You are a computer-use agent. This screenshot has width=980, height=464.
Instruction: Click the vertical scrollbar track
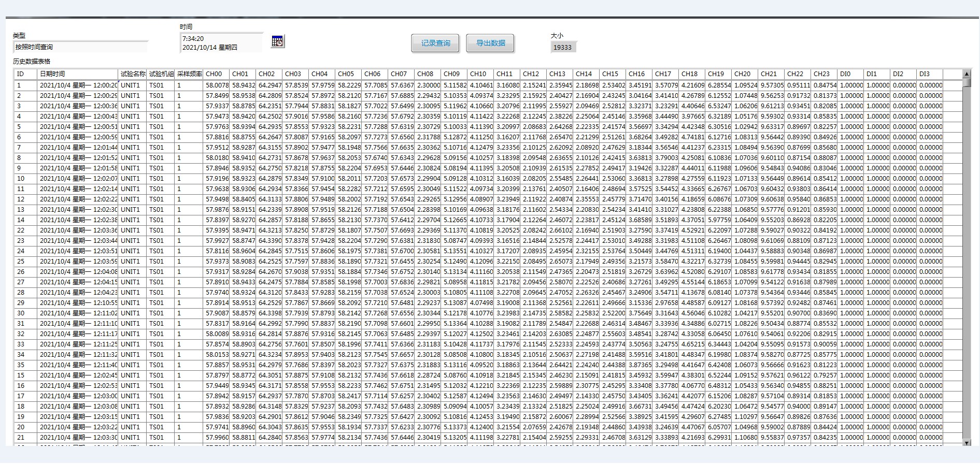point(967,259)
